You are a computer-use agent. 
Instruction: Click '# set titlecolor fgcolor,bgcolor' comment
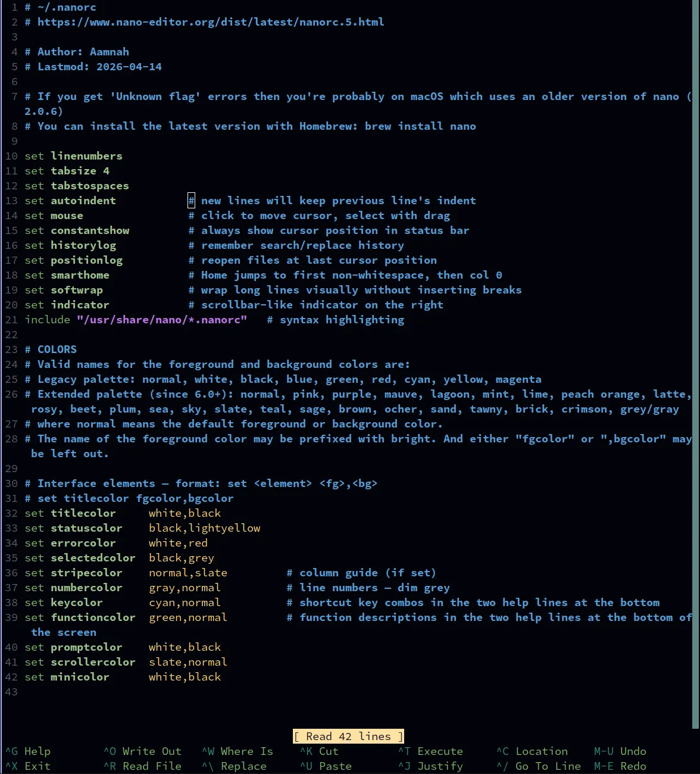[129, 498]
